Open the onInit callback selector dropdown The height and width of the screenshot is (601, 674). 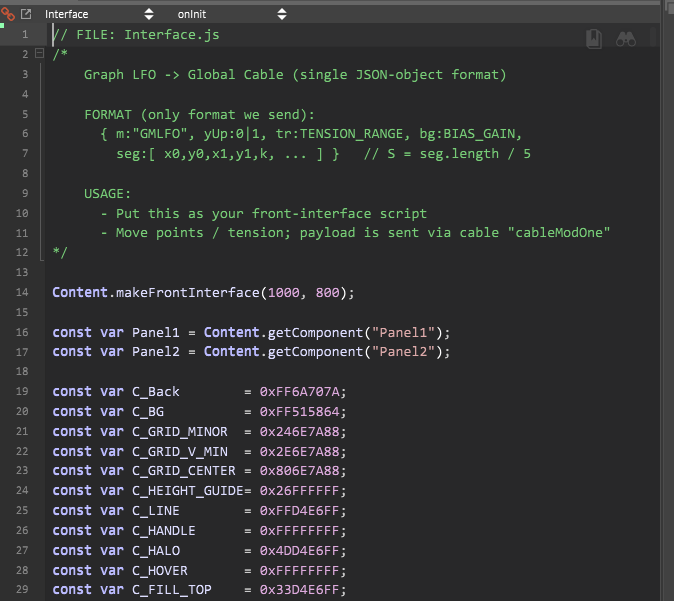[x=231, y=14]
